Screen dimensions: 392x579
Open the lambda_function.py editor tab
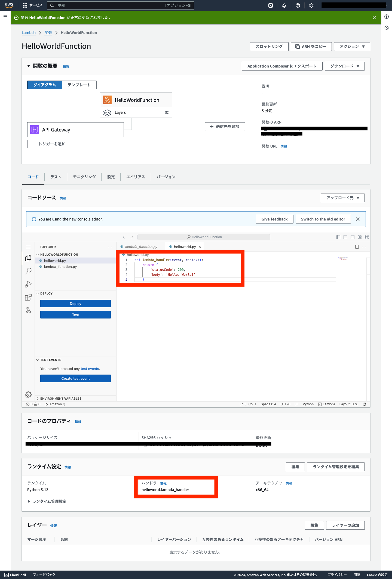[x=141, y=247]
